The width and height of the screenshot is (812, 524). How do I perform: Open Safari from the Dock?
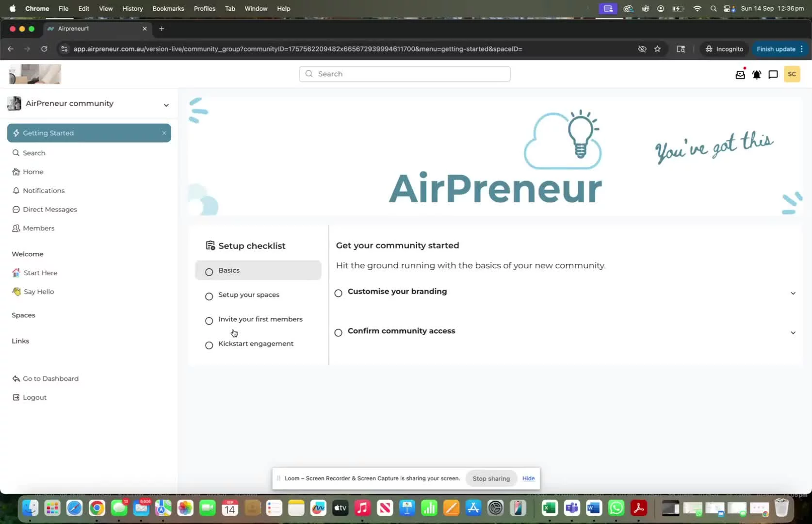[74, 508]
